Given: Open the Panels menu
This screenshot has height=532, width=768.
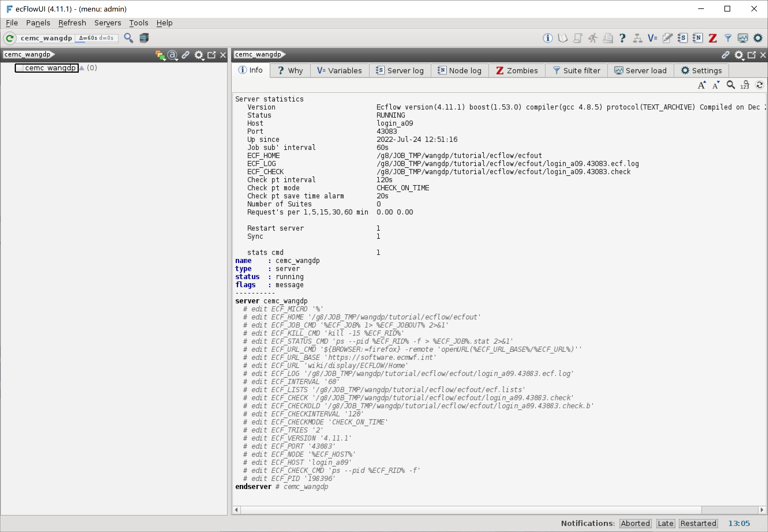Looking at the screenshot, I should (x=38, y=23).
